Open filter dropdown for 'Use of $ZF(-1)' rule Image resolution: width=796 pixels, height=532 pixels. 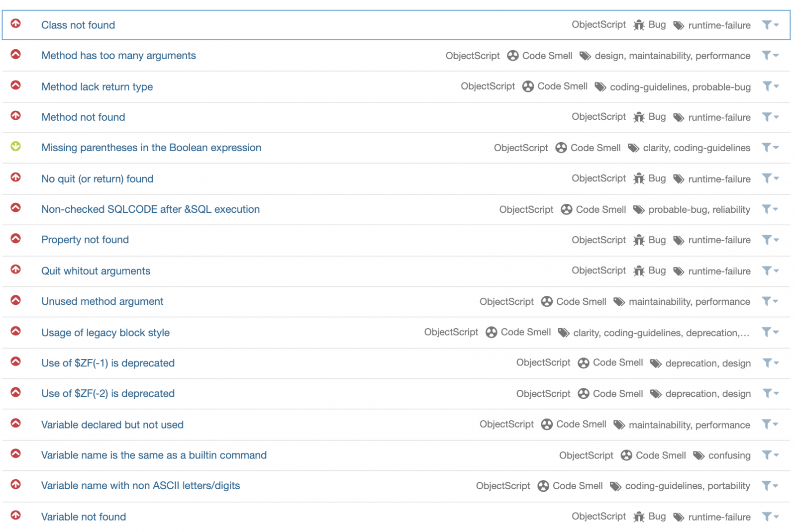pyautogui.click(x=770, y=363)
